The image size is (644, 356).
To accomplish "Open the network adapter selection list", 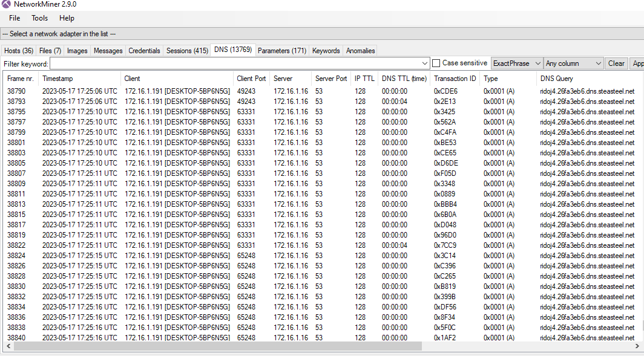I will [322, 34].
